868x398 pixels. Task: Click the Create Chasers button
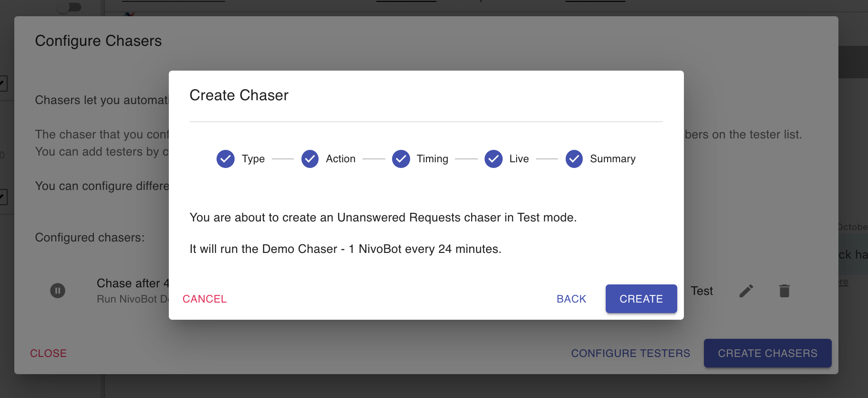(x=767, y=353)
